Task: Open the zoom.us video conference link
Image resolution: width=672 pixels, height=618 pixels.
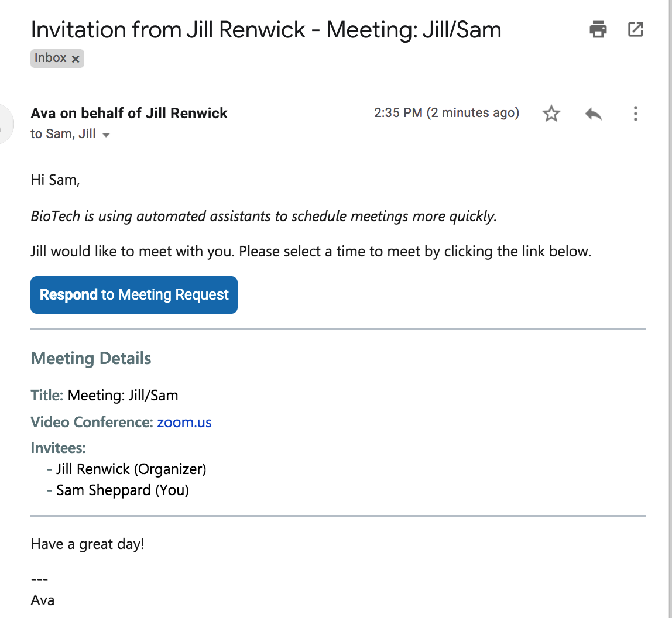Action: click(x=184, y=422)
